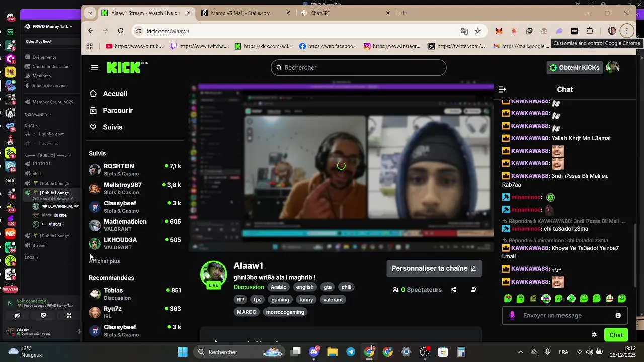This screenshot has width=644, height=362.
Task: Expand the LOGS category in Discord
Action: pos(31,258)
